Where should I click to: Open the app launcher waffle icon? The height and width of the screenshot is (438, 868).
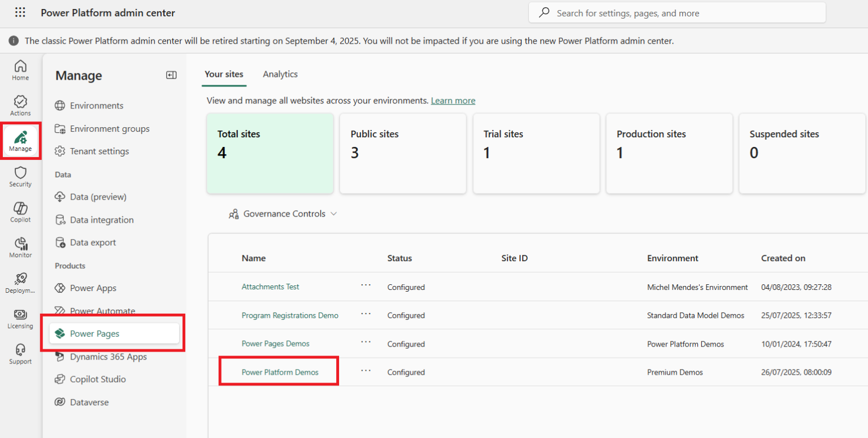tap(20, 12)
